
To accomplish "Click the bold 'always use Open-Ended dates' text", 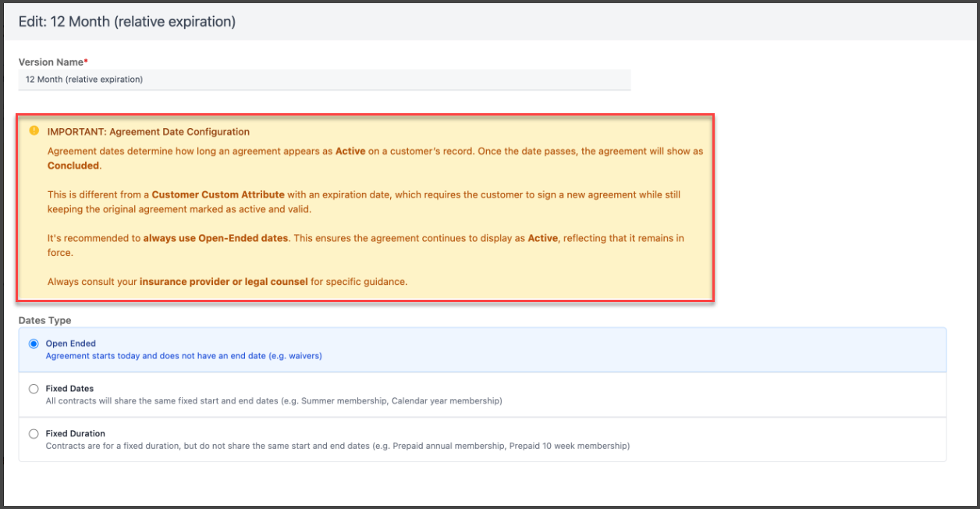I will tap(216, 238).
